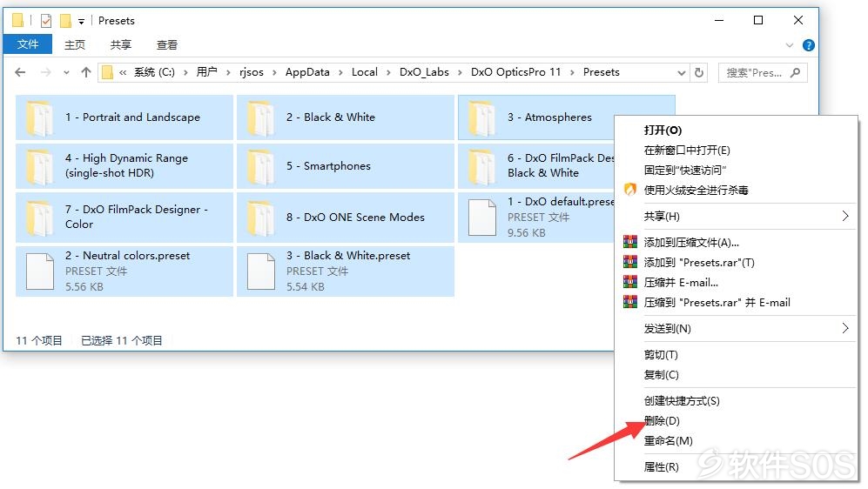Viewport: 868px width, 489px height.
Task: Select the '2 - Black & White' folder
Action: (x=346, y=117)
